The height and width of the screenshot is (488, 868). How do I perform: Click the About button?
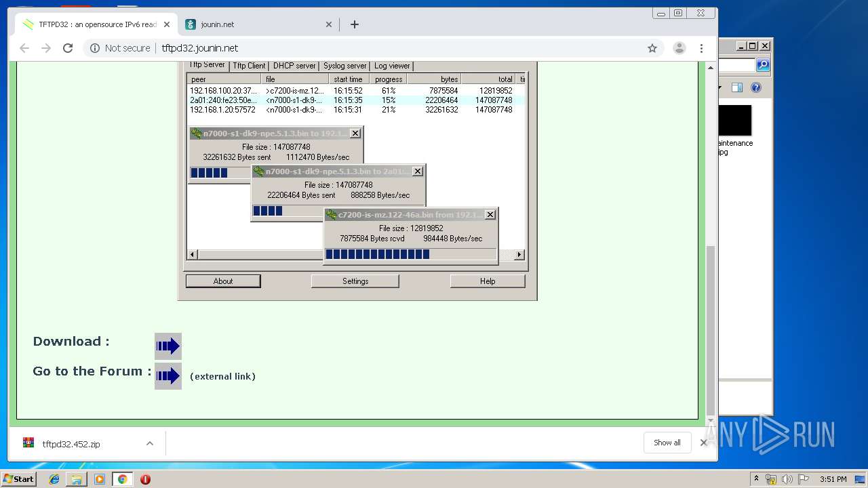223,281
